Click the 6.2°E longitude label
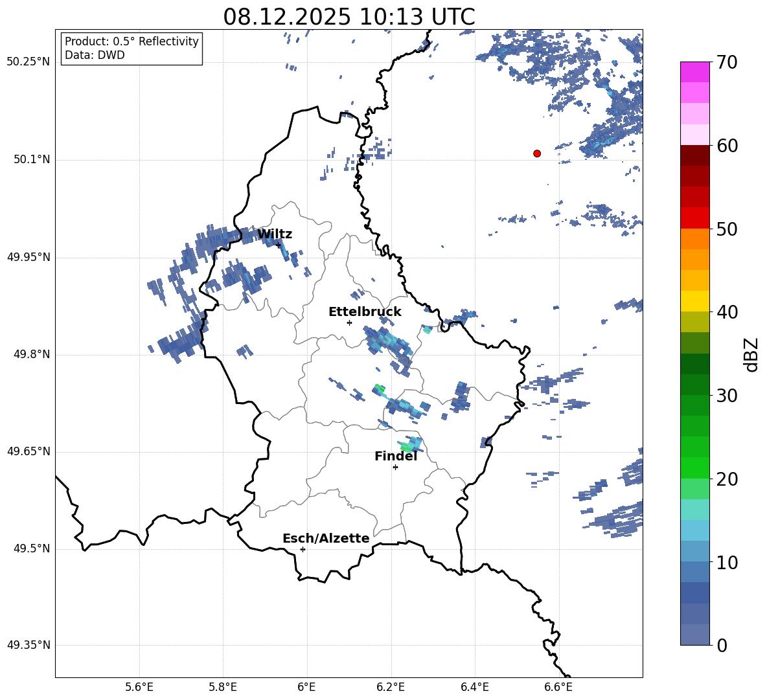 click(x=391, y=687)
